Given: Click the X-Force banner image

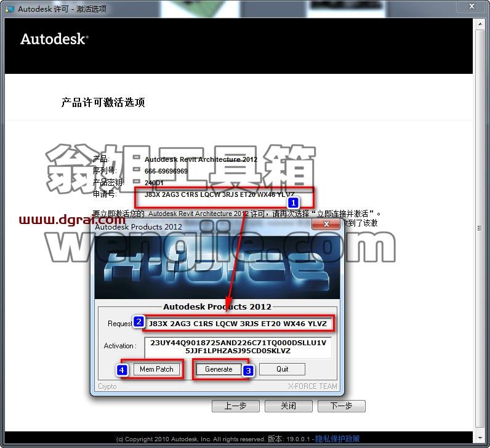Looking at the screenshot, I should coord(217,267).
